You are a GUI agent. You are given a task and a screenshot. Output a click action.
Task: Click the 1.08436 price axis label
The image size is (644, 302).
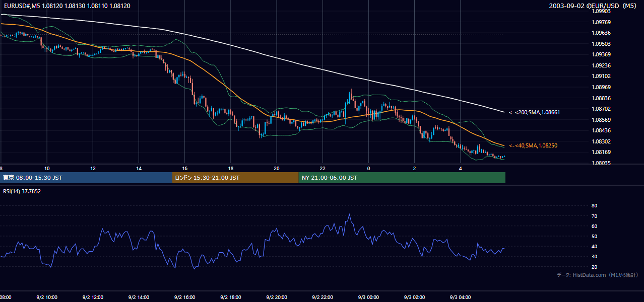(601, 131)
